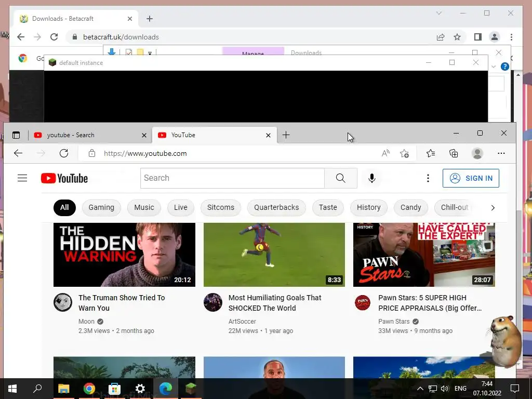Image resolution: width=532 pixels, height=399 pixels.
Task: Switch to the 'youtube - Search' Edge tab
Action: click(x=90, y=135)
